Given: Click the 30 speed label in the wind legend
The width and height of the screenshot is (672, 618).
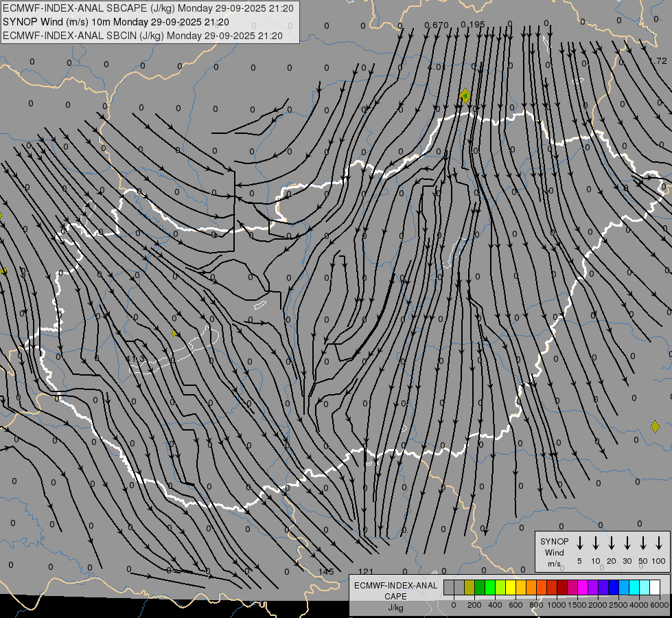Looking at the screenshot, I should click(627, 561).
